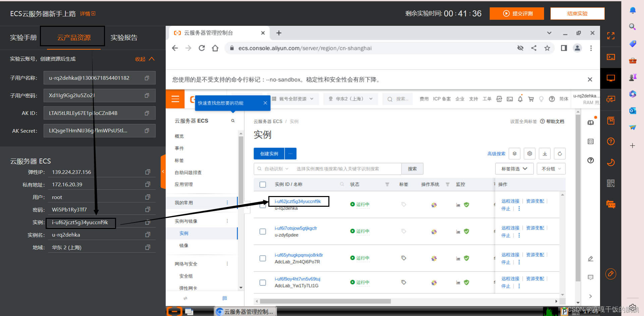Open the shopping cart in console header
644x316 pixels.
[x=531, y=99]
